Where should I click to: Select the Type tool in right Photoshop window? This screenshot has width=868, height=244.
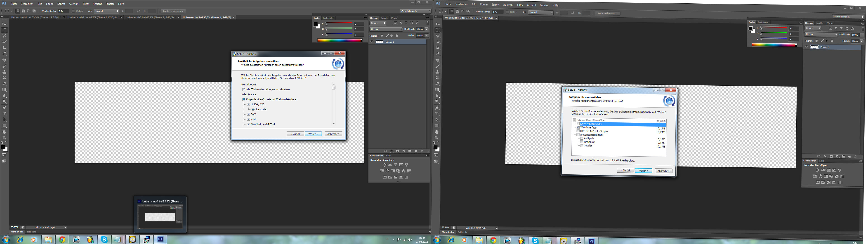coord(437,114)
